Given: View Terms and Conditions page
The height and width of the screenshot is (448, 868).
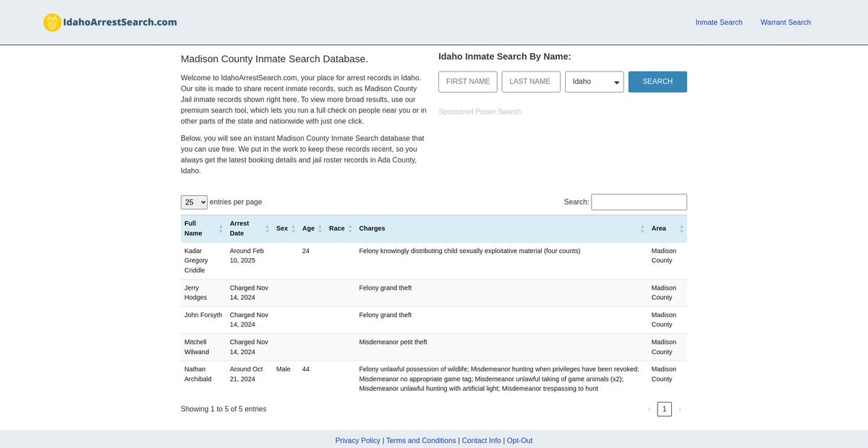Looking at the screenshot, I should tap(421, 441).
